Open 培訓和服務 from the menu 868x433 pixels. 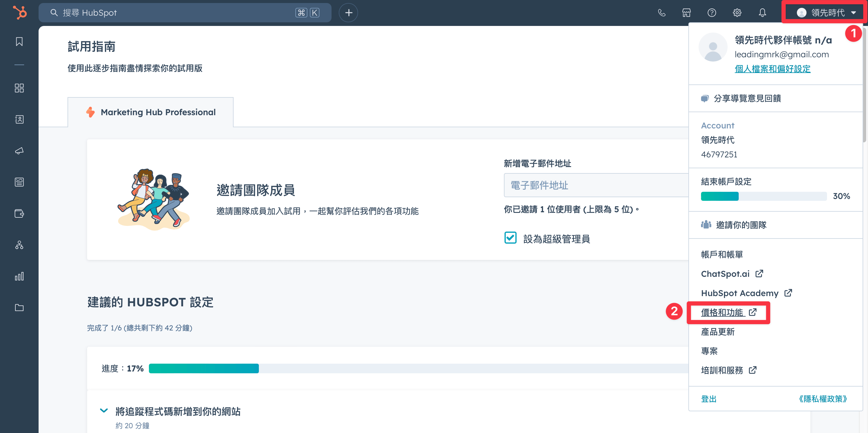(729, 370)
